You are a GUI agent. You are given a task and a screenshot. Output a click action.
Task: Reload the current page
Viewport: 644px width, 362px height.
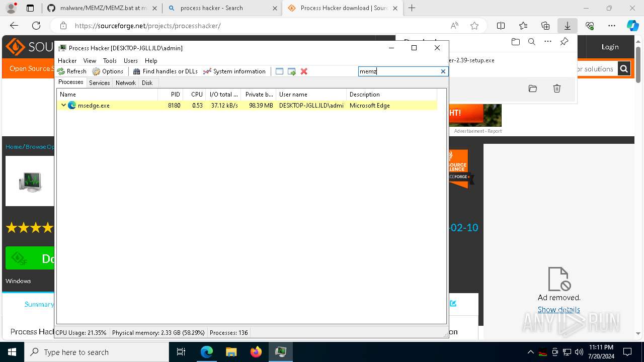coord(36,26)
